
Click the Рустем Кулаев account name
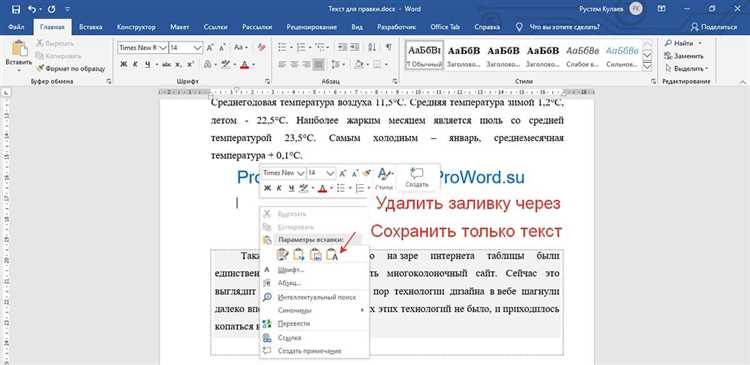(x=602, y=9)
